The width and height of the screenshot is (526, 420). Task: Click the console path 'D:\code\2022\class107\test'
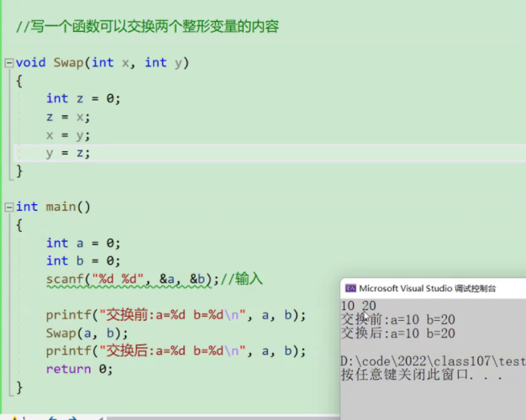tap(433, 361)
